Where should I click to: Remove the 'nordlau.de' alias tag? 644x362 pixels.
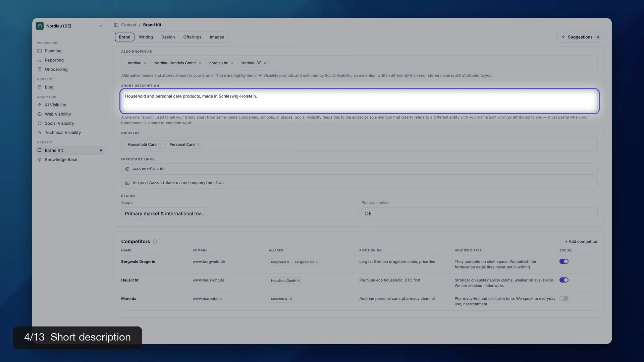click(232, 63)
